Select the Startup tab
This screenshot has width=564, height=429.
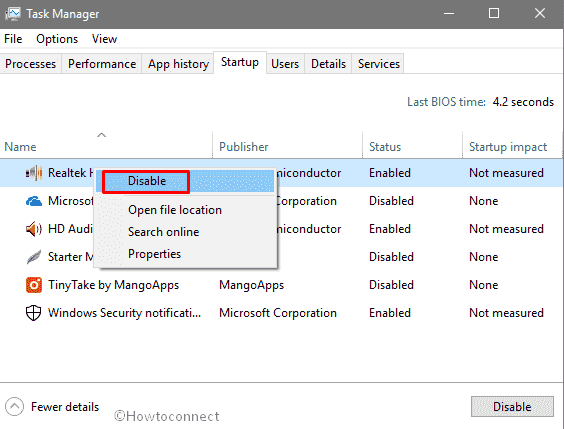(240, 62)
